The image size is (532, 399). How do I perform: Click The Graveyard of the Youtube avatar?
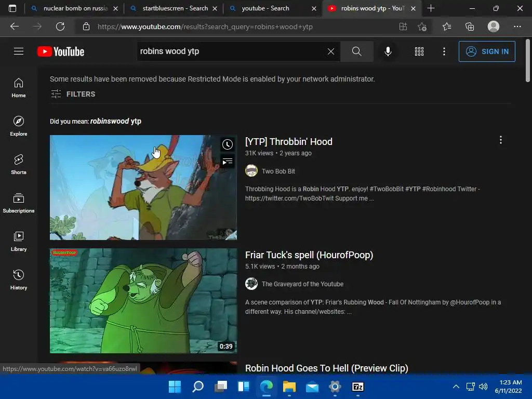251,284
